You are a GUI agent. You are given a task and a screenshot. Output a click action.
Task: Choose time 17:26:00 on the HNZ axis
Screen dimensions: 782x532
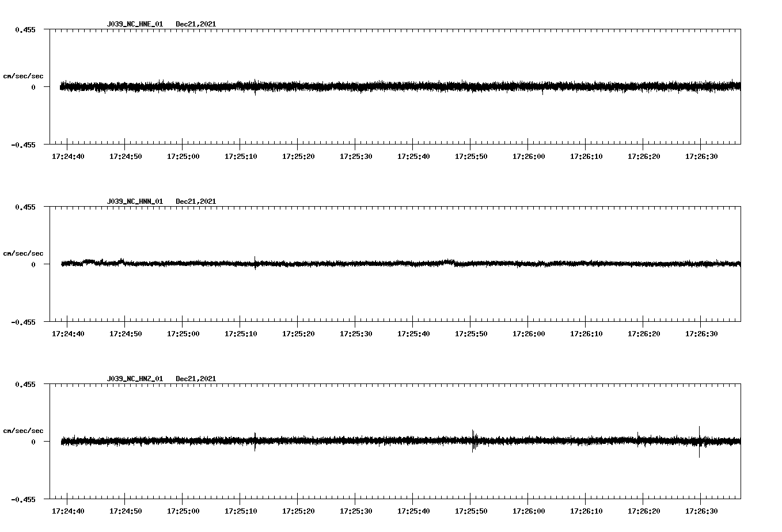click(x=529, y=511)
